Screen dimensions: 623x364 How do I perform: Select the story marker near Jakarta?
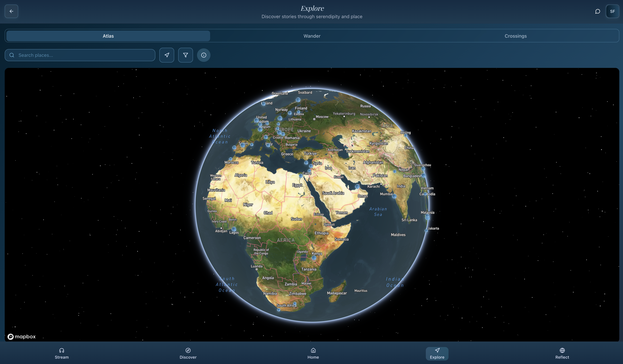(427, 231)
